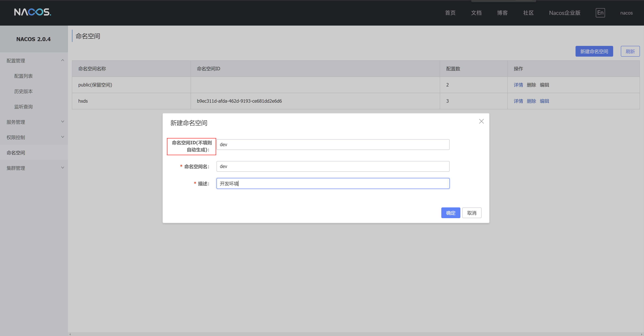Open 历史版本 in the sidebar
The height and width of the screenshot is (336, 644).
[24, 91]
